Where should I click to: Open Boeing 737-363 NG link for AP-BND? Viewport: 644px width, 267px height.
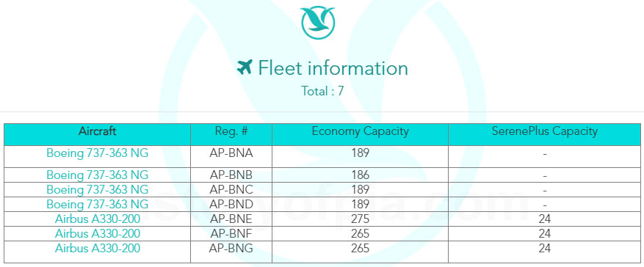click(98, 204)
